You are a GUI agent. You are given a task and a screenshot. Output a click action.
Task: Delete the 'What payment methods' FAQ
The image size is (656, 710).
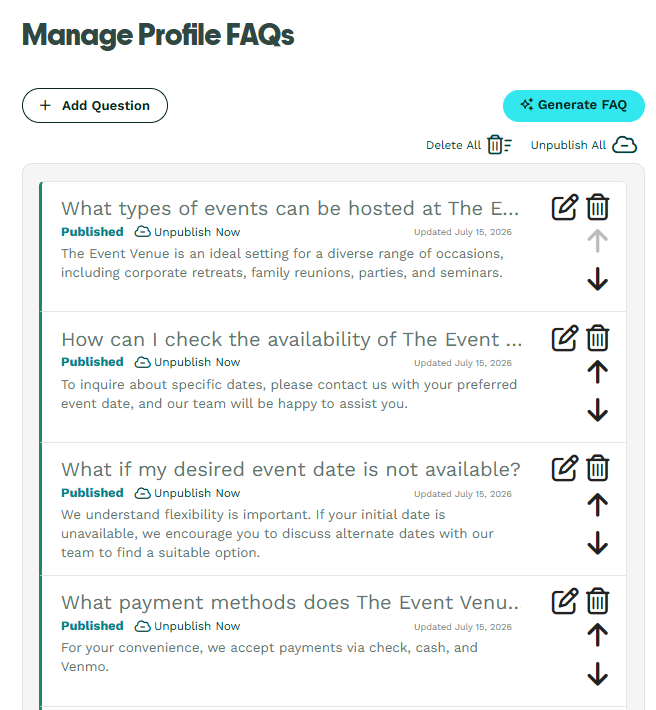click(598, 601)
